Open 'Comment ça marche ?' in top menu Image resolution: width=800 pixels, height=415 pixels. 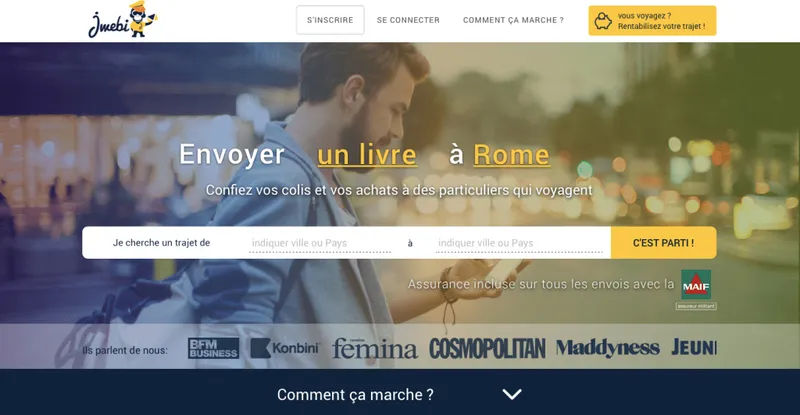click(x=513, y=20)
